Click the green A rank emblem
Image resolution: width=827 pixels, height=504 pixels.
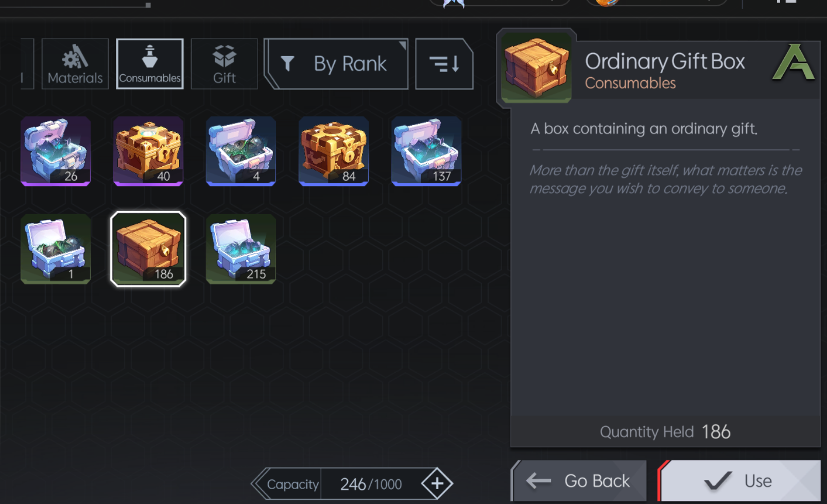(x=794, y=62)
